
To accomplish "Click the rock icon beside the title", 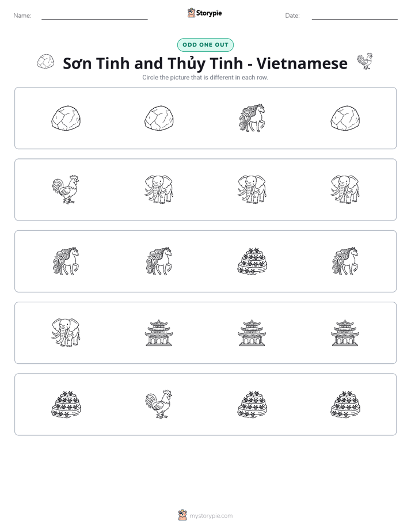I will point(45,62).
